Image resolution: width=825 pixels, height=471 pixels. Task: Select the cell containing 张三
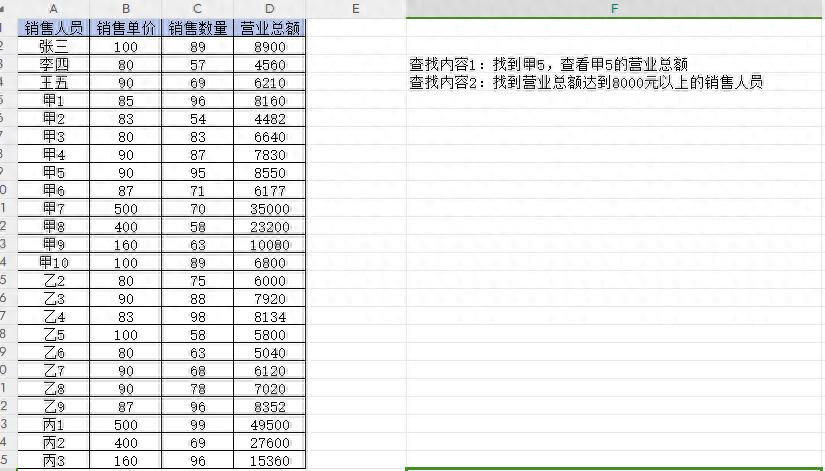point(54,46)
